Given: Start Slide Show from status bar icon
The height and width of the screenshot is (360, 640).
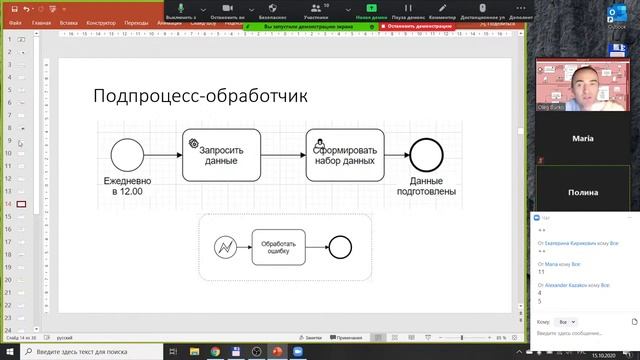Looking at the screenshot, I should pos(428,338).
